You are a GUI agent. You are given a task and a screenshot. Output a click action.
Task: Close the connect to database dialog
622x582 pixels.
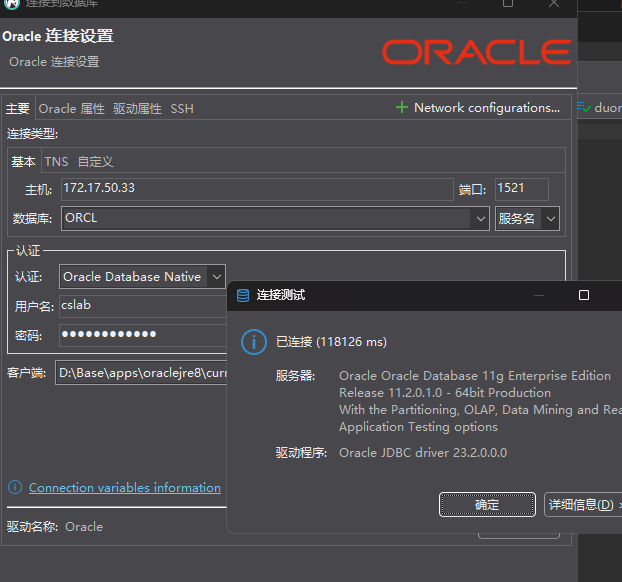point(554,4)
